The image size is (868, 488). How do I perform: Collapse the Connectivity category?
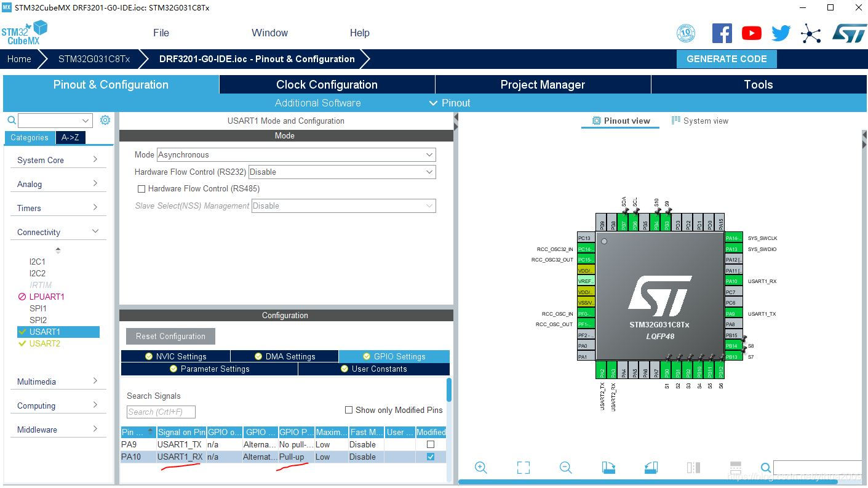click(58, 232)
